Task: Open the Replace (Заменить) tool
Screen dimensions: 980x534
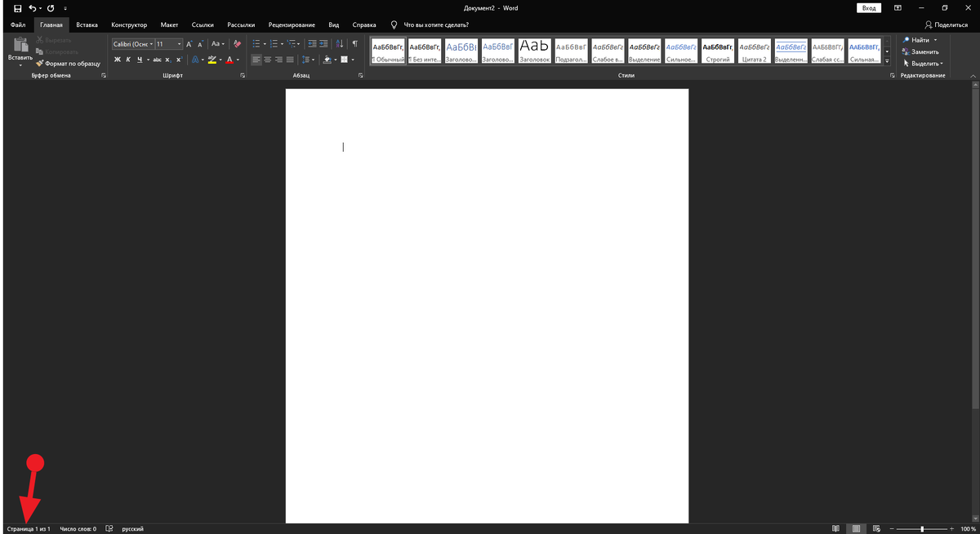Action: coord(920,51)
